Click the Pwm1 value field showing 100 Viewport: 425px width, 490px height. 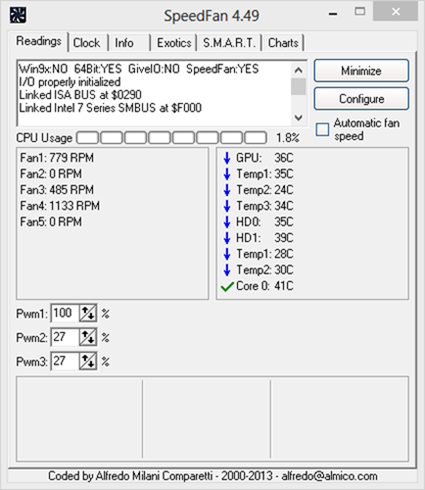pyautogui.click(x=65, y=313)
